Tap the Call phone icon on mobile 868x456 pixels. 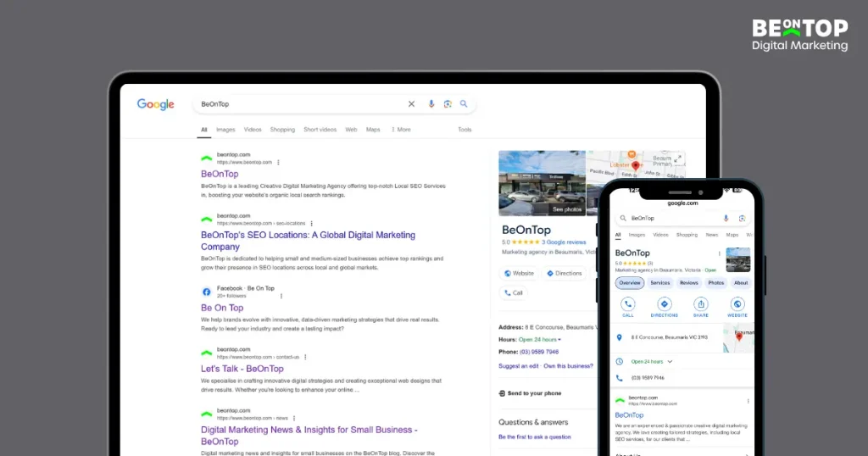click(x=628, y=304)
